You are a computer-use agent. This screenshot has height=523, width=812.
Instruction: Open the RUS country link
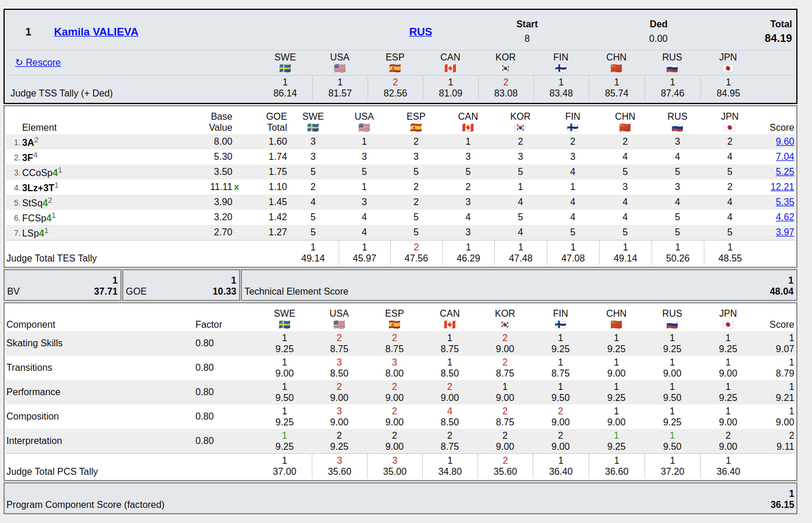421,32
